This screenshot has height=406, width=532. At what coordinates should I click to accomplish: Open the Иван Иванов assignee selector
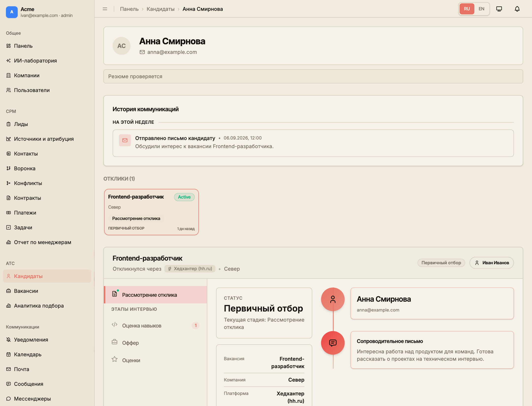point(492,263)
